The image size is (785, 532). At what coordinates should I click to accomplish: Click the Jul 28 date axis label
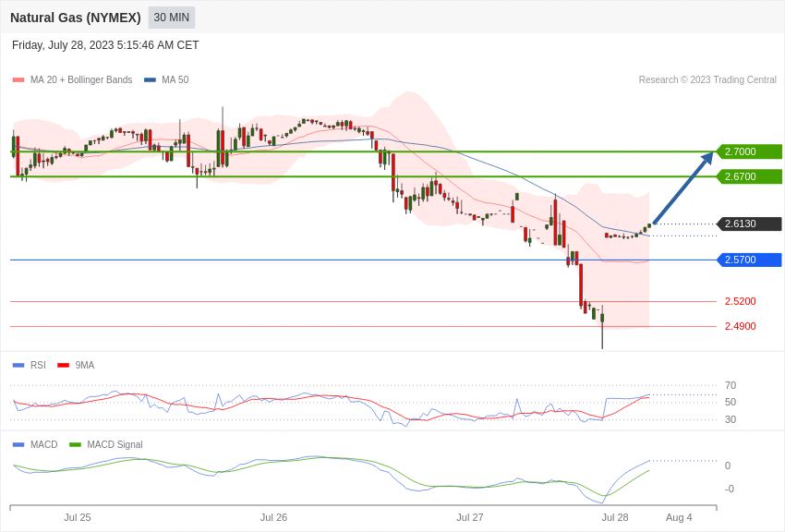click(615, 517)
